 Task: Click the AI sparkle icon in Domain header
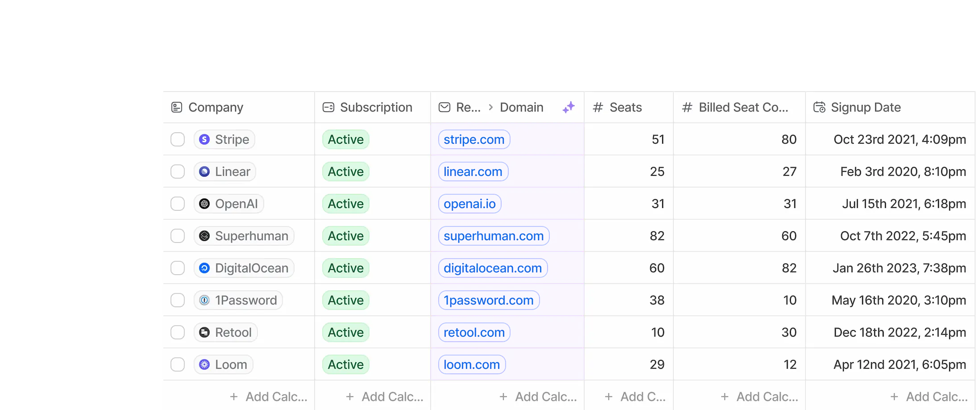pyautogui.click(x=569, y=107)
